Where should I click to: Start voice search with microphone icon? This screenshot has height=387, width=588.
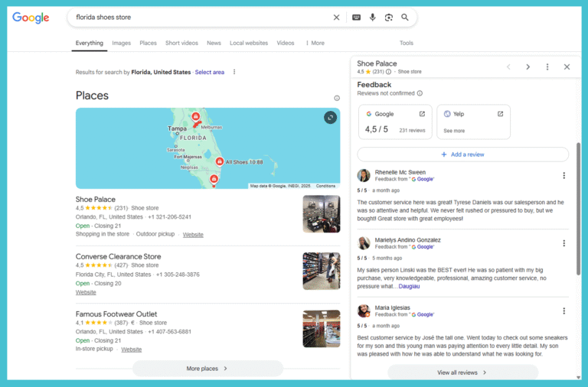[372, 18]
